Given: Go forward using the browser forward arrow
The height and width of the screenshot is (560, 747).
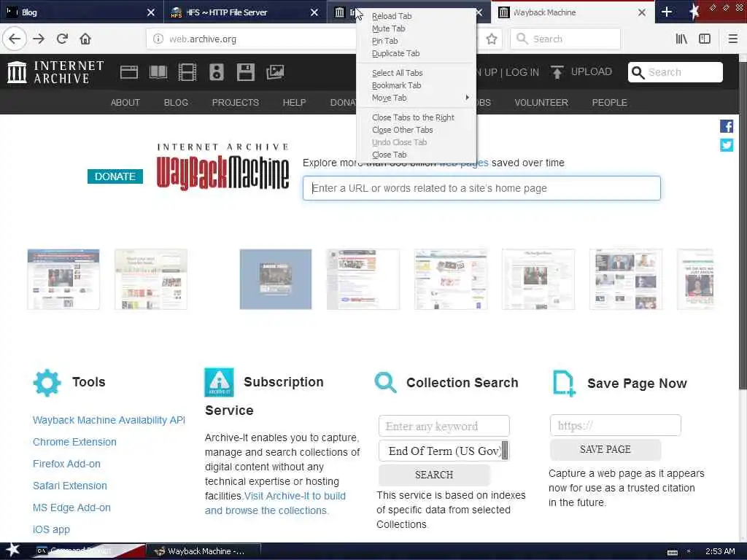Looking at the screenshot, I should coord(39,39).
